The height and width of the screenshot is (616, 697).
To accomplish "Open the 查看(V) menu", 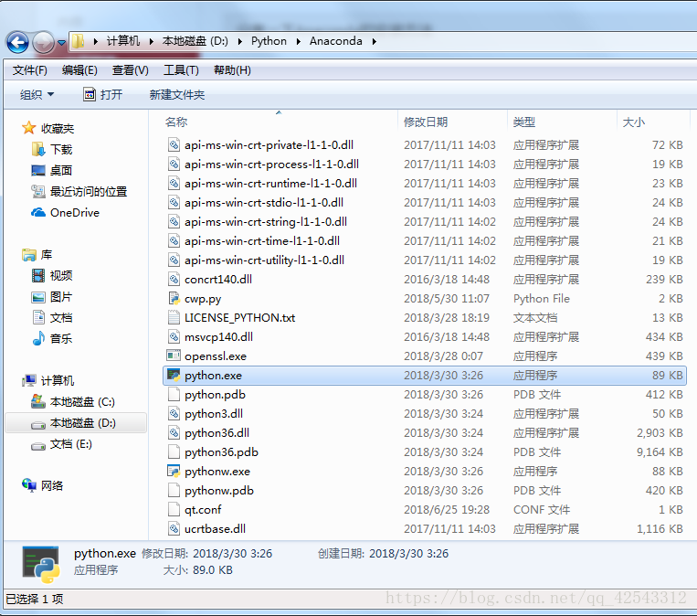I will pos(131,70).
